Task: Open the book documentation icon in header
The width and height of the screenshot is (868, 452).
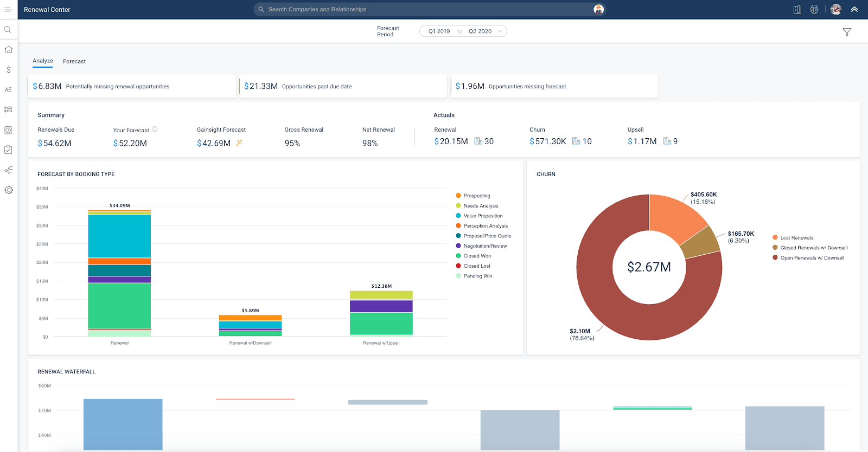Action: pyautogui.click(x=797, y=10)
